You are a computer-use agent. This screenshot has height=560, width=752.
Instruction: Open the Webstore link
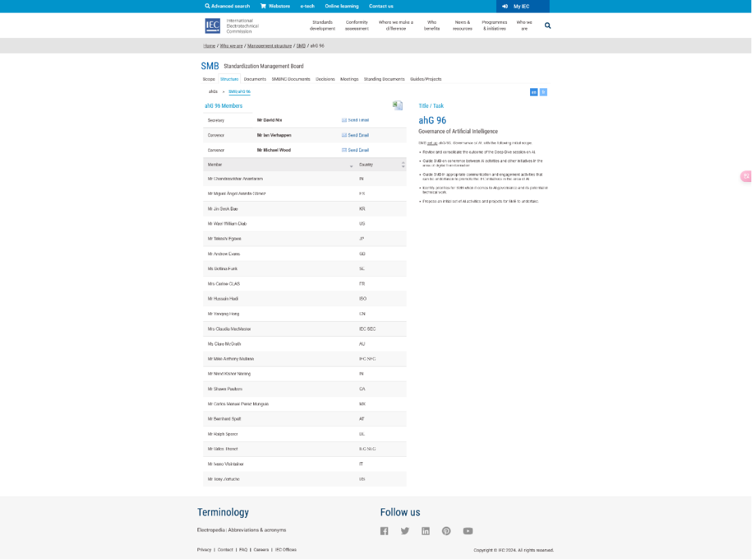pyautogui.click(x=276, y=6)
